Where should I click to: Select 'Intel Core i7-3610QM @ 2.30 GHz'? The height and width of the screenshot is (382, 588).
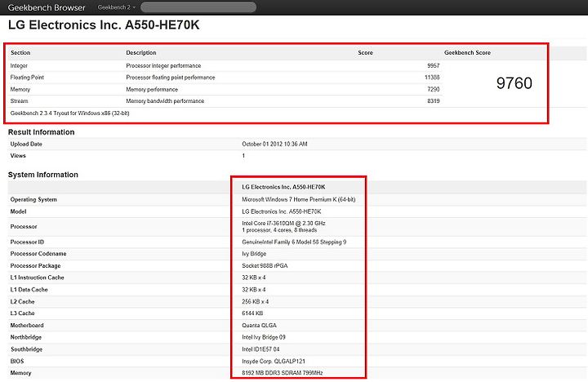283,223
